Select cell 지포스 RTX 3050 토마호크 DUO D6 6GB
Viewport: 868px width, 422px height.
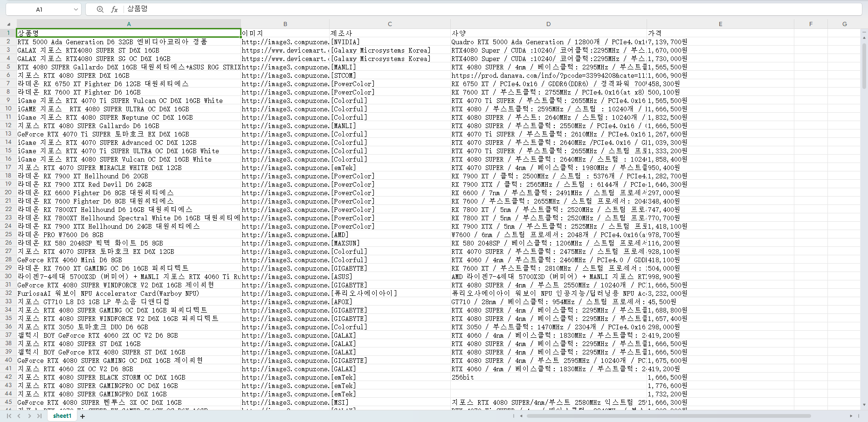[129, 327]
